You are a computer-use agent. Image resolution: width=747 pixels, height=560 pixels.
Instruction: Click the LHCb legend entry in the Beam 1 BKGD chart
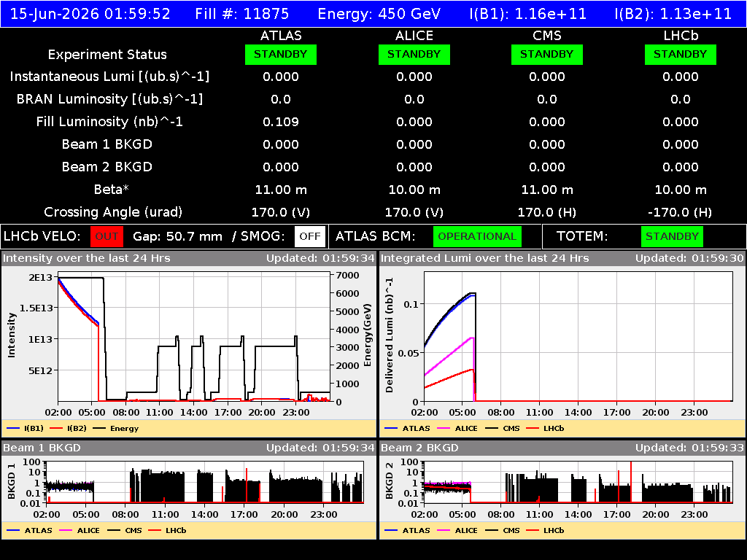(x=167, y=530)
